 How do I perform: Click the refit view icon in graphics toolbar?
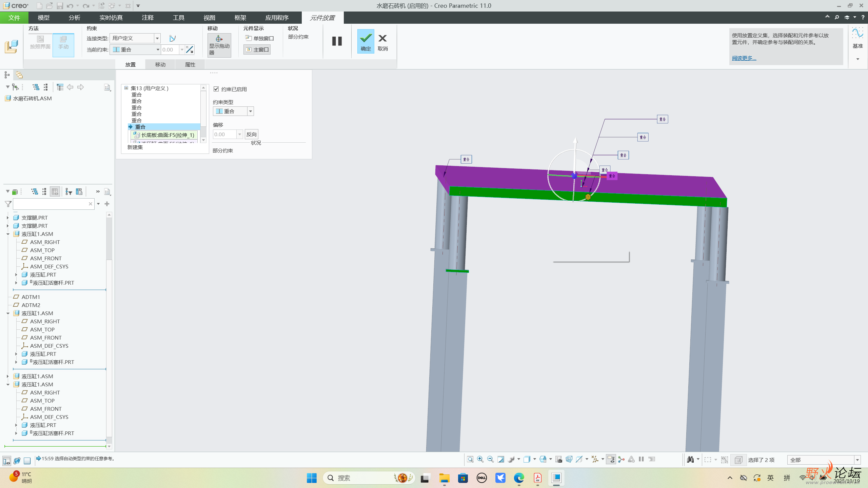pos(470,459)
